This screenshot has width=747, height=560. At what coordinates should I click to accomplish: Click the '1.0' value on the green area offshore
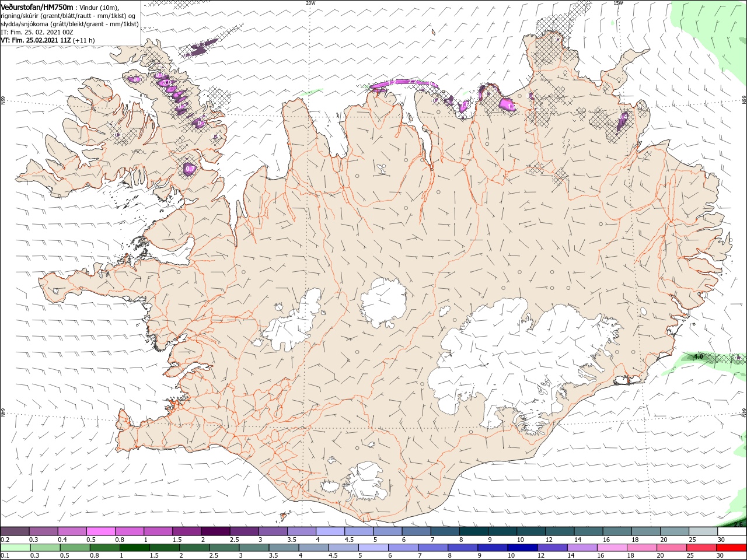coord(698,356)
